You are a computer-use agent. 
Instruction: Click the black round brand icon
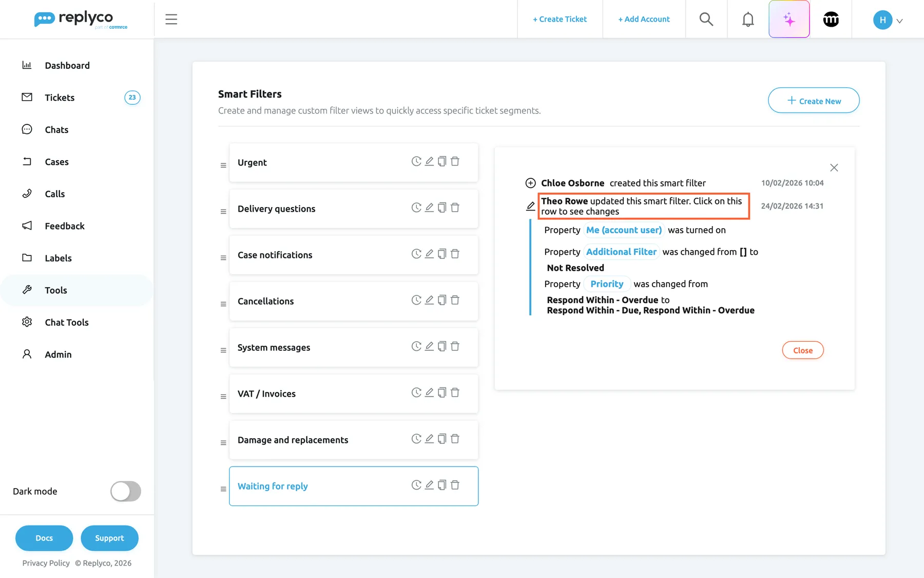[831, 20]
